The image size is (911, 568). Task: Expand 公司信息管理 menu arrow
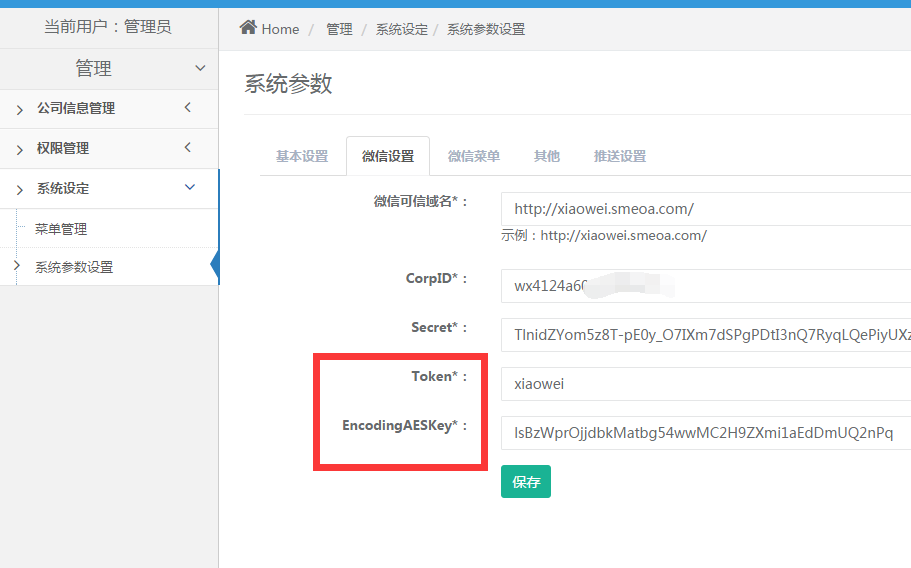tap(188, 108)
